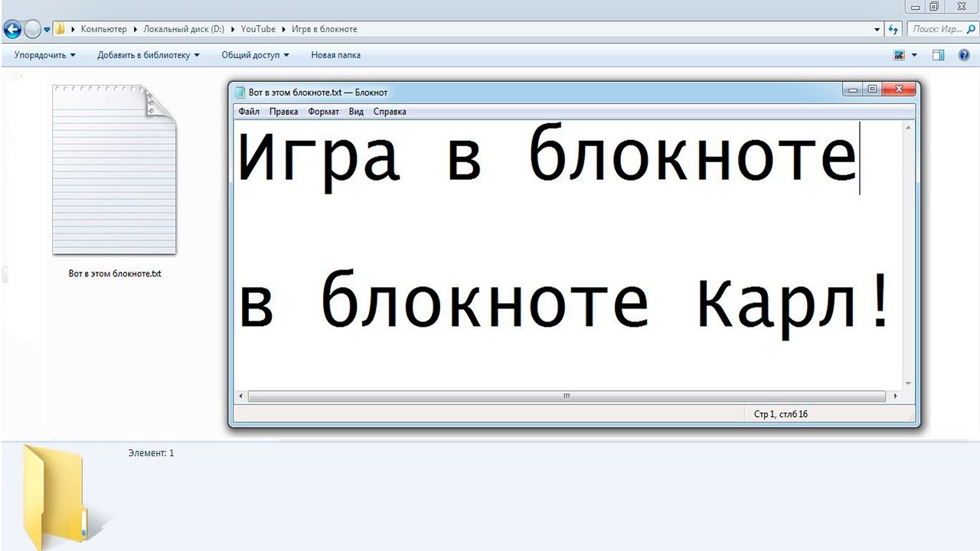This screenshot has height=551, width=980.
Task: Click Notepad horizontal scrollbar thumb
Action: (x=567, y=396)
